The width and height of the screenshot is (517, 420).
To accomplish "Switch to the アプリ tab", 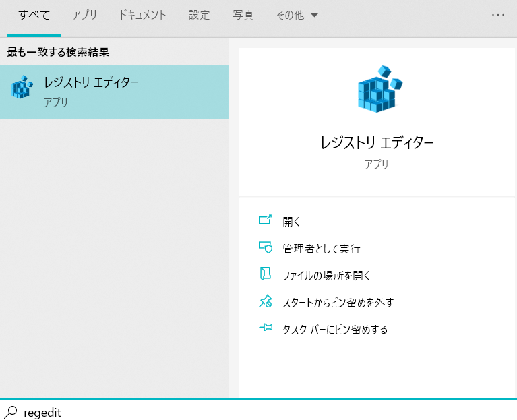I will point(85,15).
